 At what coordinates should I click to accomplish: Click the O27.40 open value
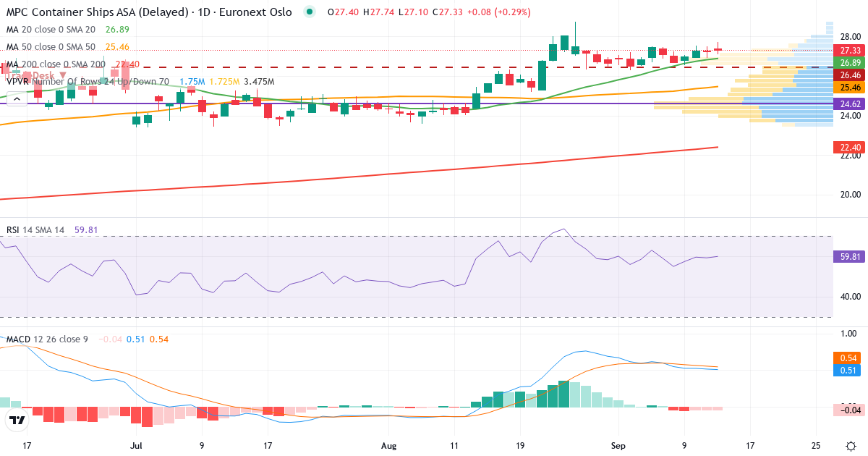[343, 12]
